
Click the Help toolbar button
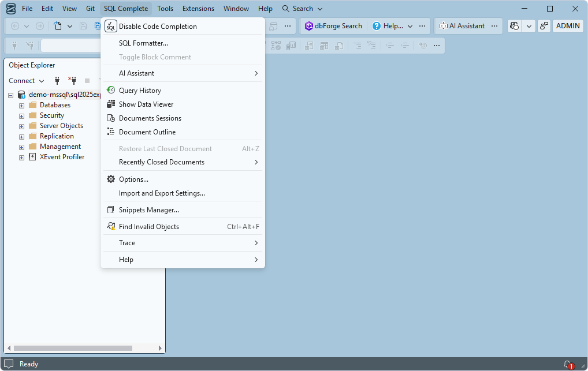point(388,26)
